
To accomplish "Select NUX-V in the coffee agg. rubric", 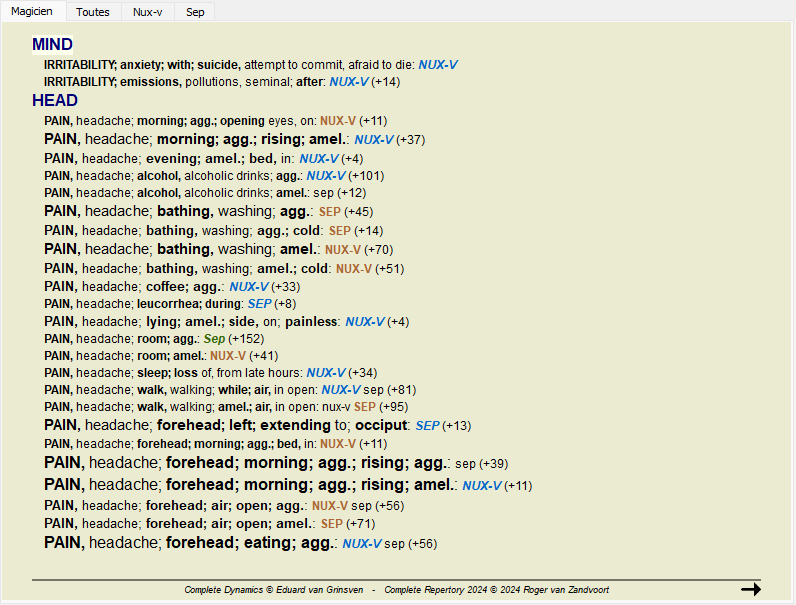I will 248,286.
